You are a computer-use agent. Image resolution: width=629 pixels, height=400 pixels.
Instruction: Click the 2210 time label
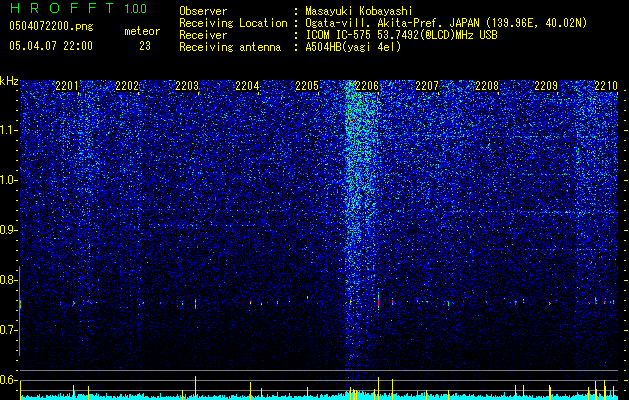click(x=606, y=85)
